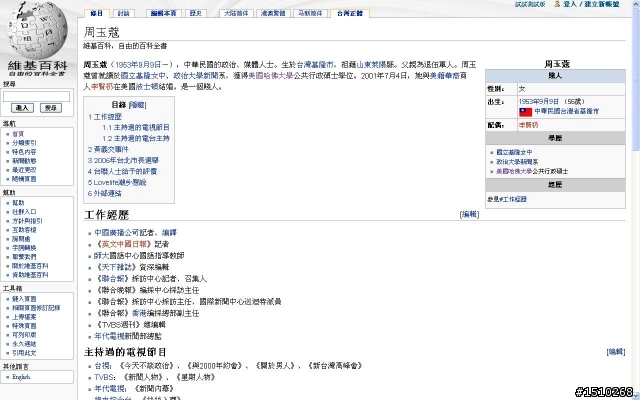The image size is (640, 400).
Task: Open the 美國哈佛大學 link in intro paragraph
Action: (271, 76)
